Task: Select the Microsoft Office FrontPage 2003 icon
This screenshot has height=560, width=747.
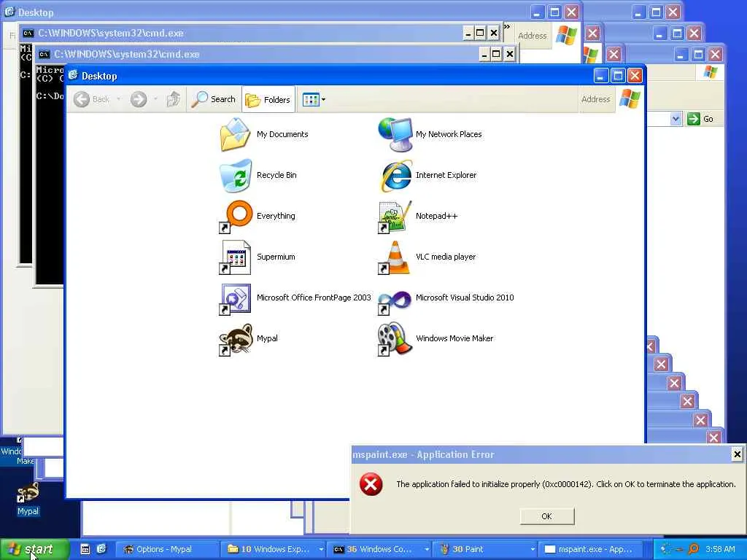Action: (x=236, y=298)
